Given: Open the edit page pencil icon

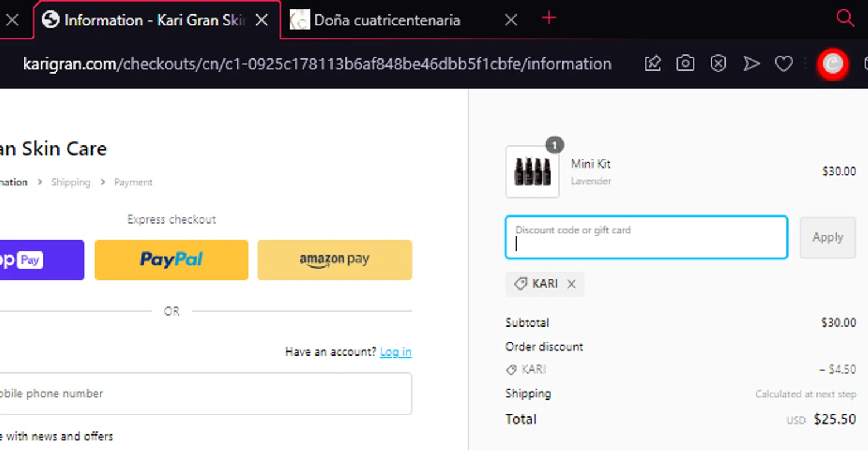Looking at the screenshot, I should coord(653,64).
